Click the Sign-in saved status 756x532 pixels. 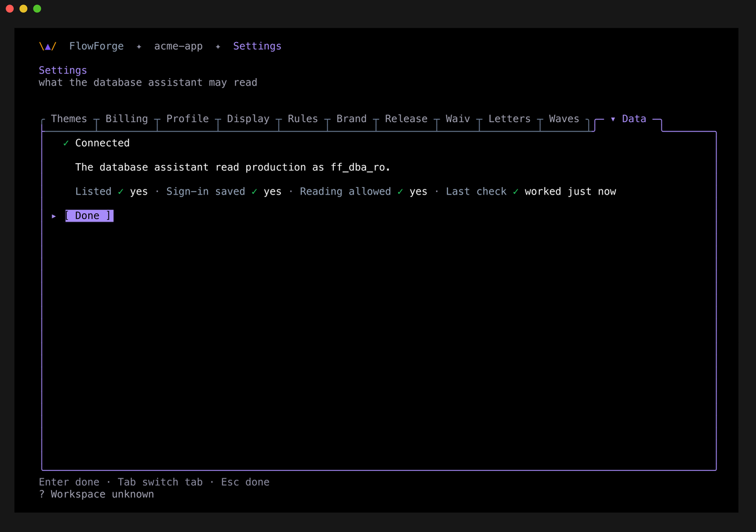coord(224,191)
